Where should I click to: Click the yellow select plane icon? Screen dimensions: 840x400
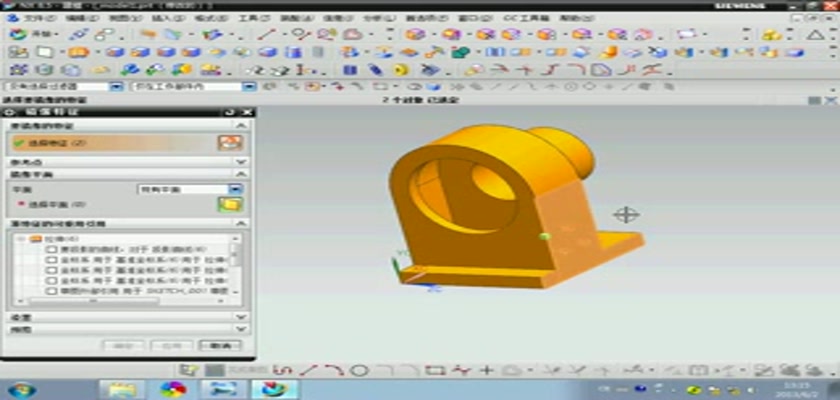[230, 204]
